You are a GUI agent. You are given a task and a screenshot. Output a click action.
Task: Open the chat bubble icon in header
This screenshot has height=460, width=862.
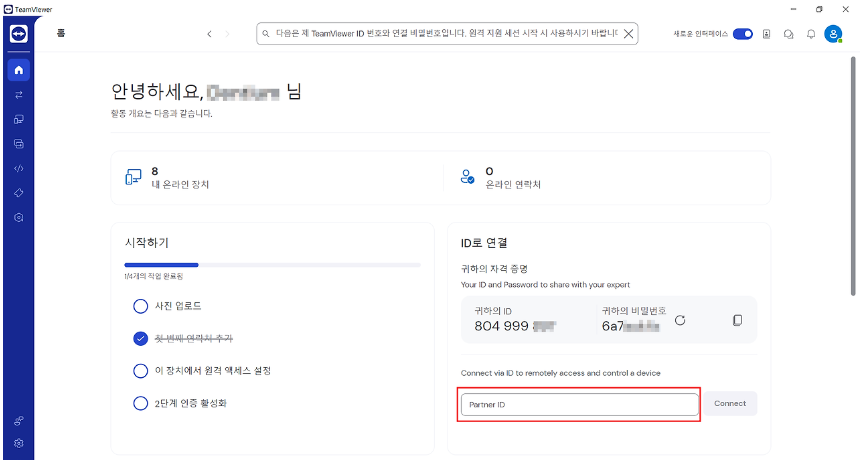point(788,34)
